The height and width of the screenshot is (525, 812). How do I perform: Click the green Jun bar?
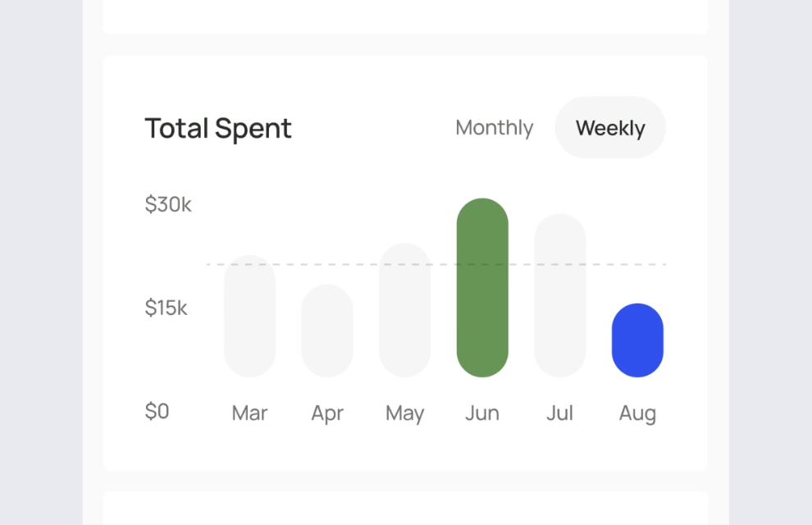tap(482, 288)
